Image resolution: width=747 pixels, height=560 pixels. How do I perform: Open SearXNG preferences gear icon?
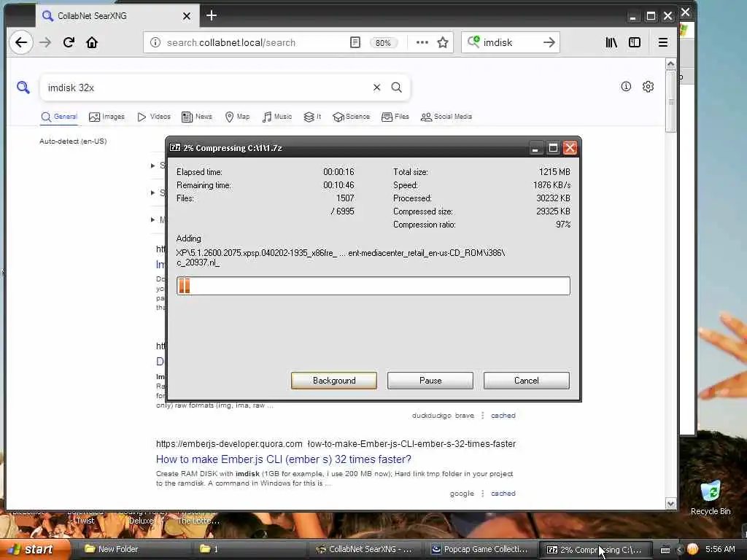(648, 87)
